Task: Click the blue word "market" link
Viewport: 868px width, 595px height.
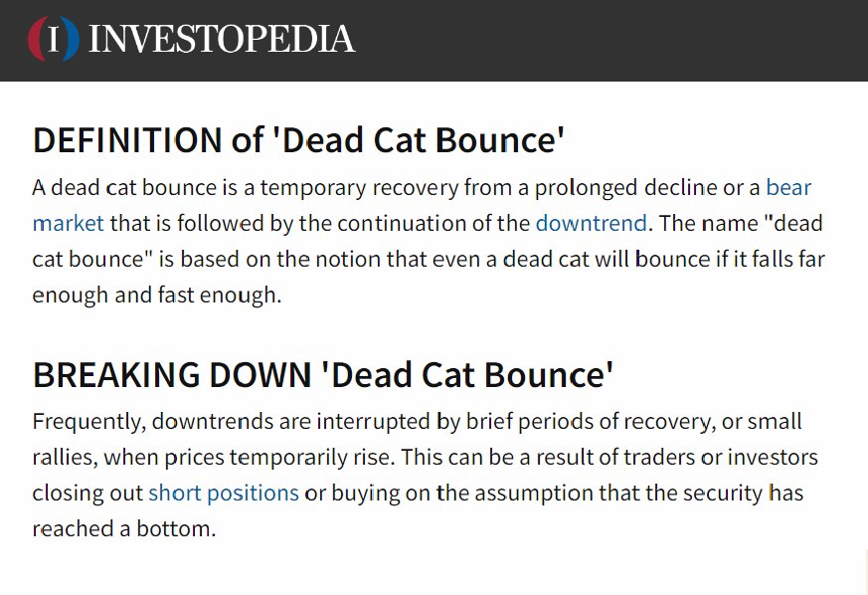Action: (x=68, y=222)
